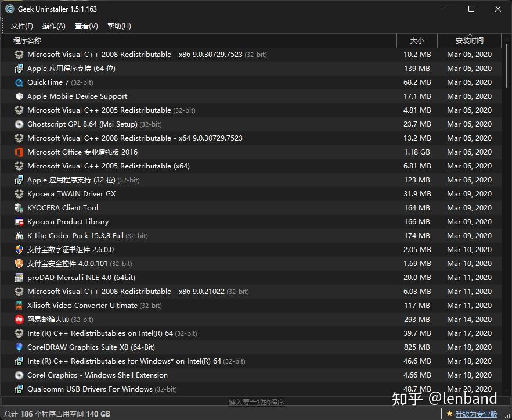Click the QuickTime 7 program icon
512x420 pixels.
click(x=19, y=82)
